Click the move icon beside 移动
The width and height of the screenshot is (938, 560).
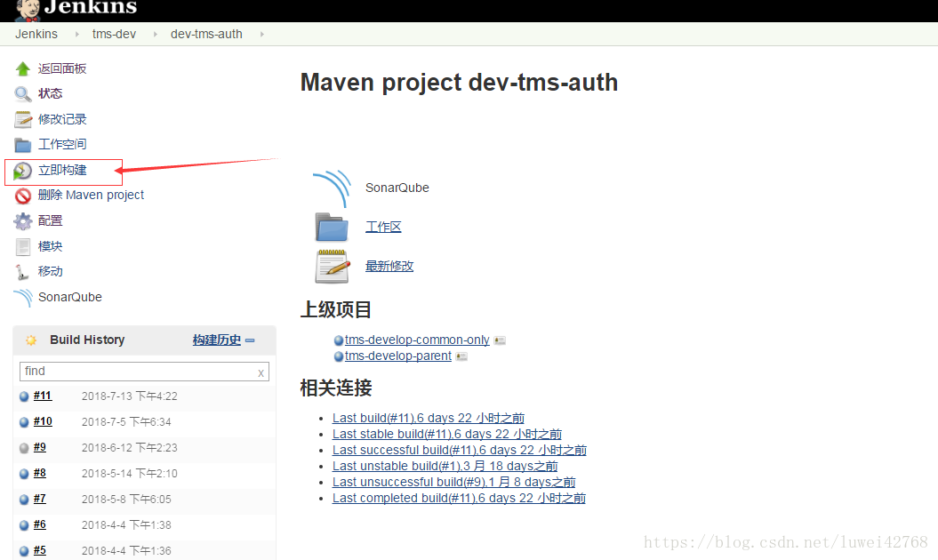pyautogui.click(x=22, y=272)
